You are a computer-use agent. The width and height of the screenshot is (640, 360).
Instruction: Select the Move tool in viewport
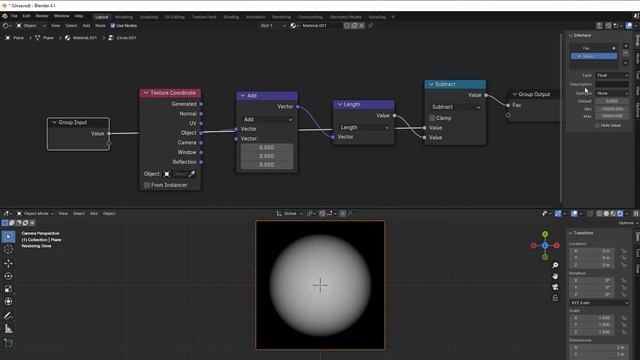pyautogui.click(x=8, y=263)
